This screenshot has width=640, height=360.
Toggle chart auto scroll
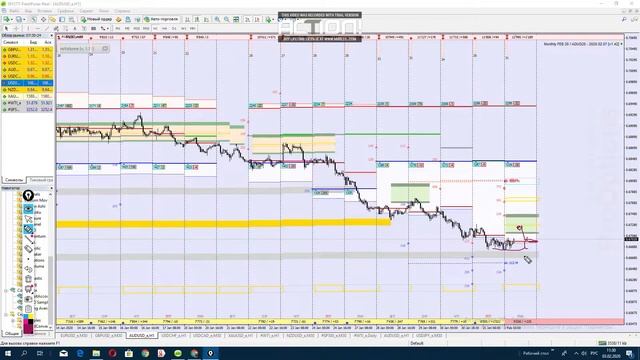[247, 20]
